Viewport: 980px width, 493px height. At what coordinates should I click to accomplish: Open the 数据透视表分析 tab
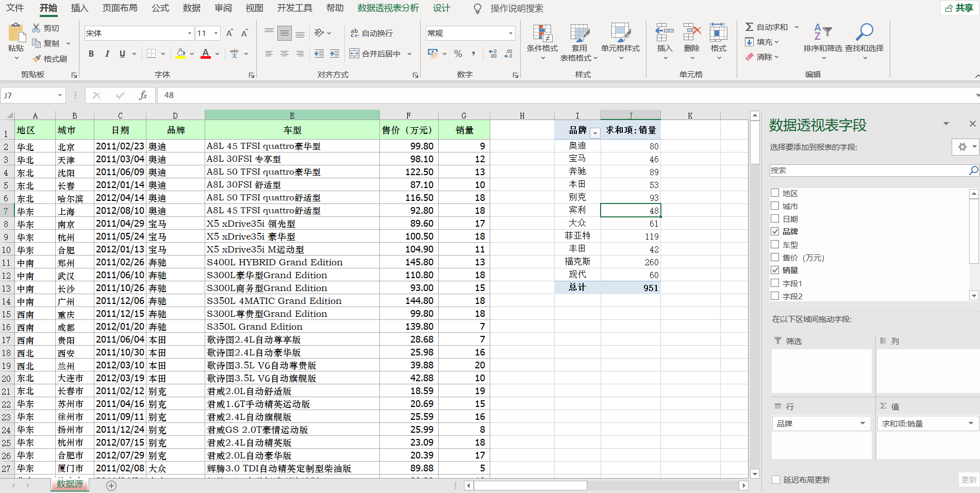tap(388, 8)
